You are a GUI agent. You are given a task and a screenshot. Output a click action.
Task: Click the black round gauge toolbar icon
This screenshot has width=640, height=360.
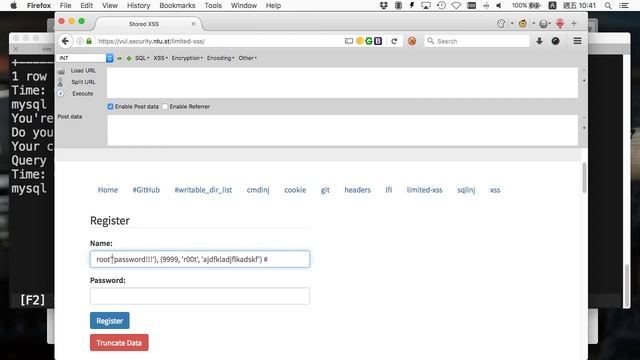(x=556, y=41)
